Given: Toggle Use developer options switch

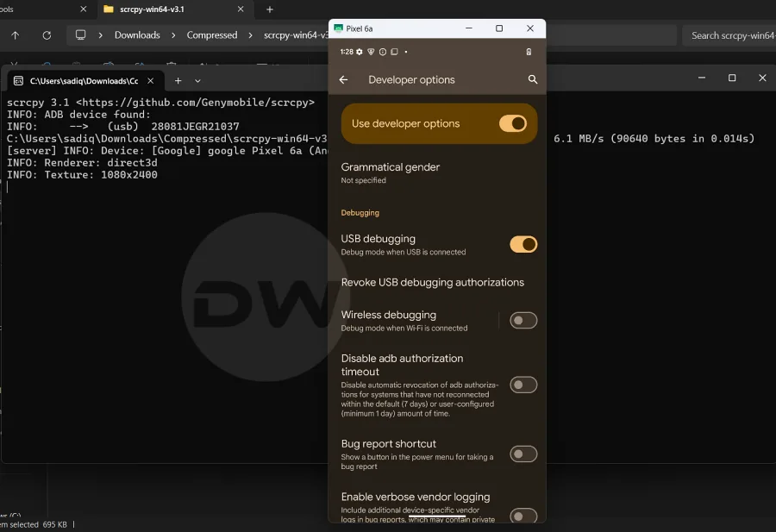Looking at the screenshot, I should [513, 123].
